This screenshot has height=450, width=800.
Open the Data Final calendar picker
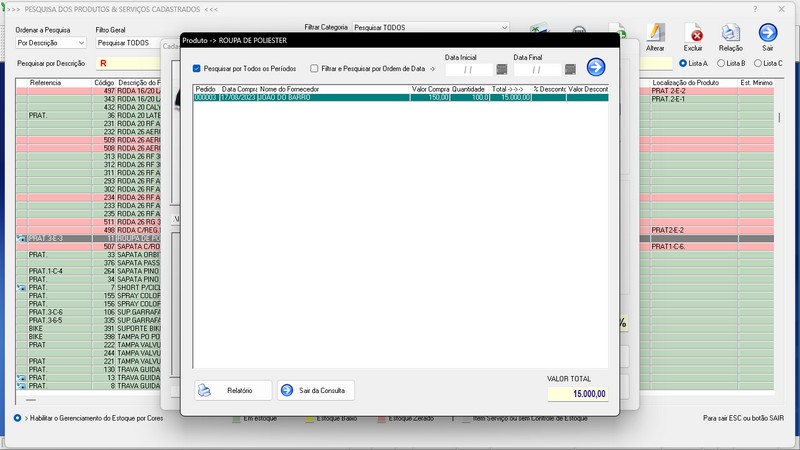570,69
